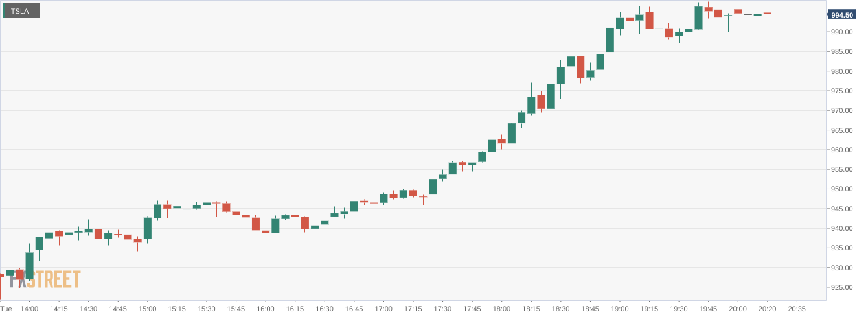Select the large red candle near 18:45
Screen dimensions: 868x317
coord(580,67)
